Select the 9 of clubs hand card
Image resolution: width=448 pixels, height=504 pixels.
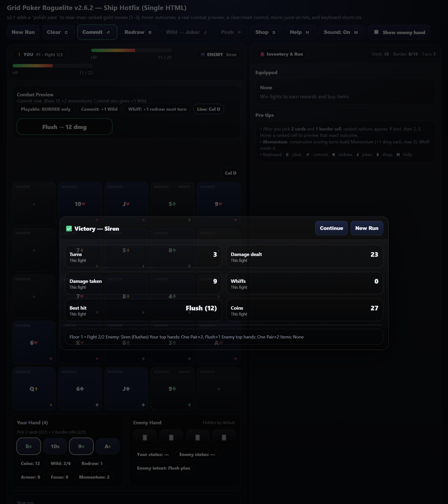point(81,446)
